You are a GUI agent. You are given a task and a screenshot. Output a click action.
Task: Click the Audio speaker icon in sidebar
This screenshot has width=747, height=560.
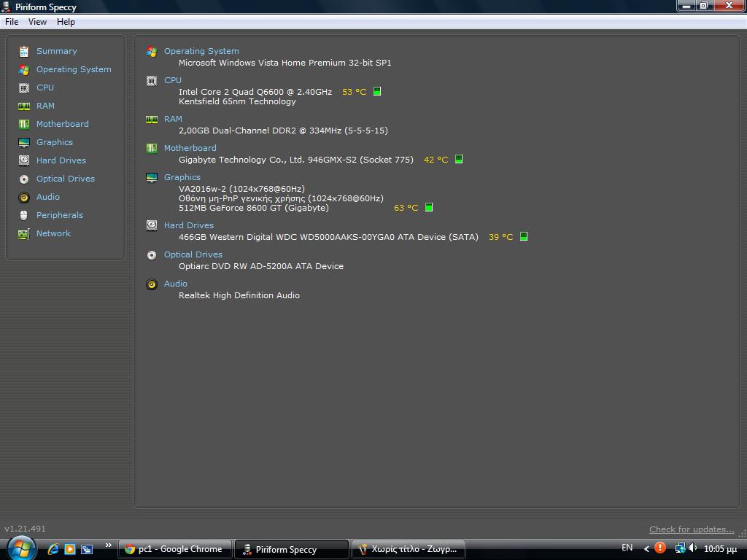click(24, 197)
